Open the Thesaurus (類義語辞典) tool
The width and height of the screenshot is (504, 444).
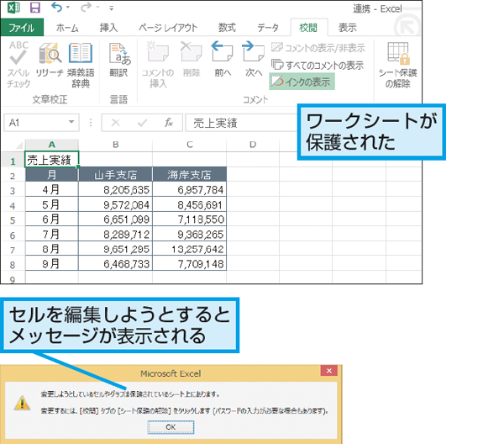click(81, 57)
